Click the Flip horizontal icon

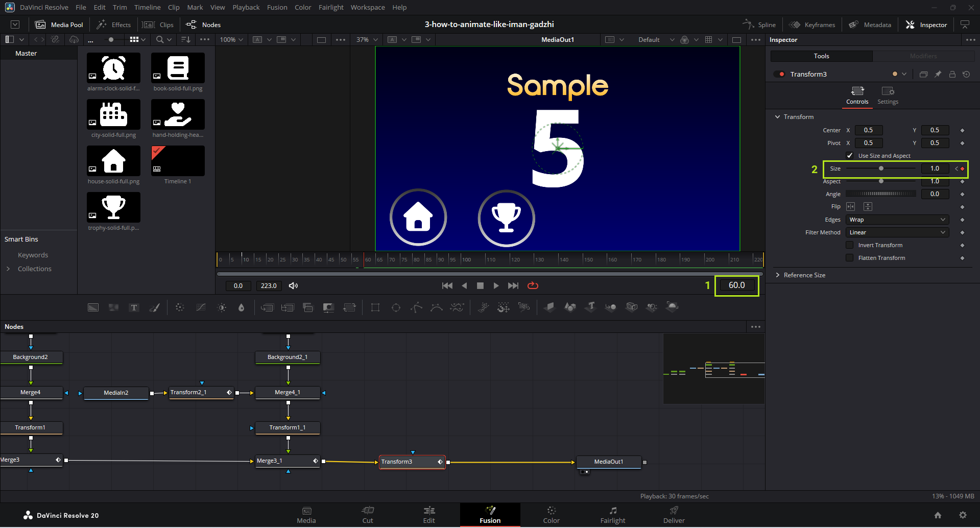pyautogui.click(x=850, y=206)
